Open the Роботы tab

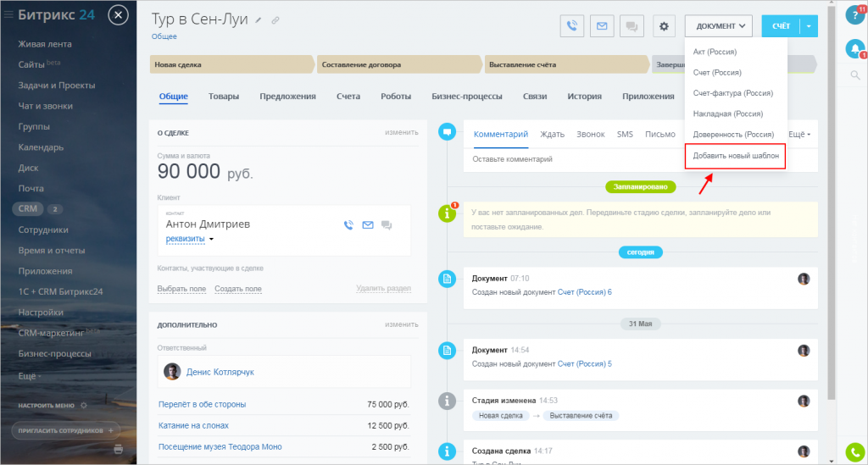pyautogui.click(x=396, y=97)
